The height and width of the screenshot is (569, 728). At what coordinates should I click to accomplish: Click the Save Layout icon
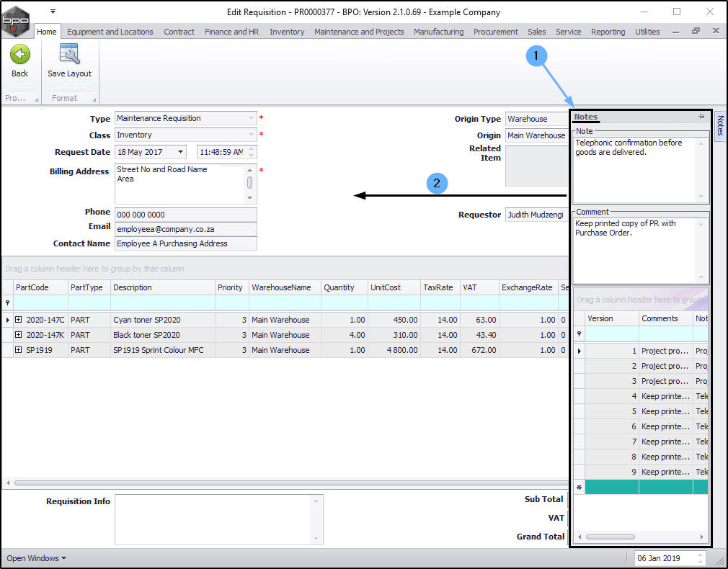(x=69, y=55)
